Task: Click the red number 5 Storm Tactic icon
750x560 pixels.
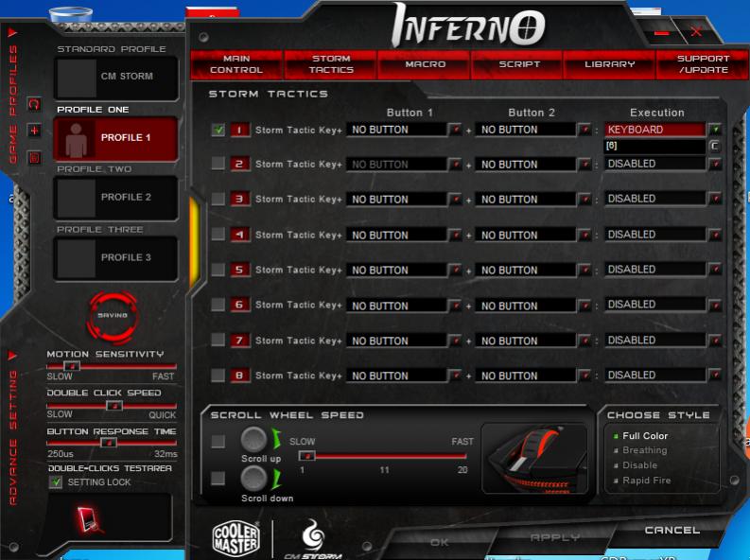Action: [240, 270]
